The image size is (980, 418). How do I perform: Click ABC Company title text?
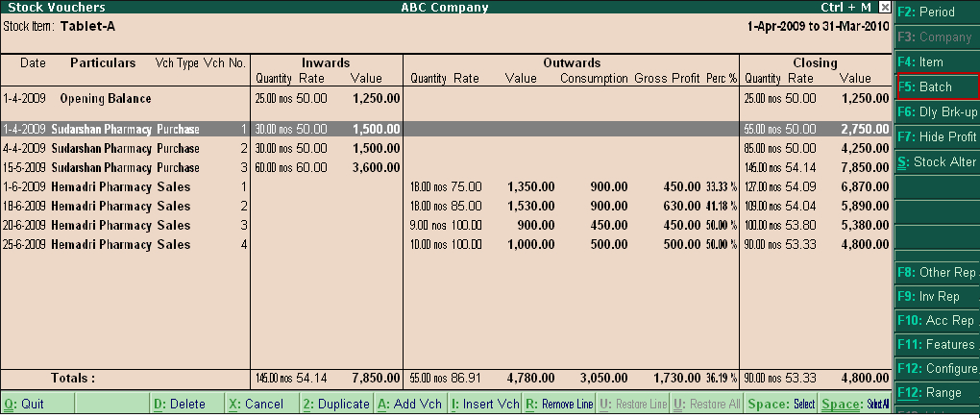[x=445, y=8]
